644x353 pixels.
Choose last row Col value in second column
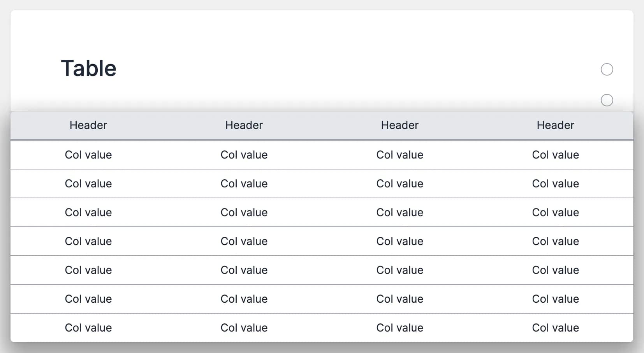pos(244,328)
